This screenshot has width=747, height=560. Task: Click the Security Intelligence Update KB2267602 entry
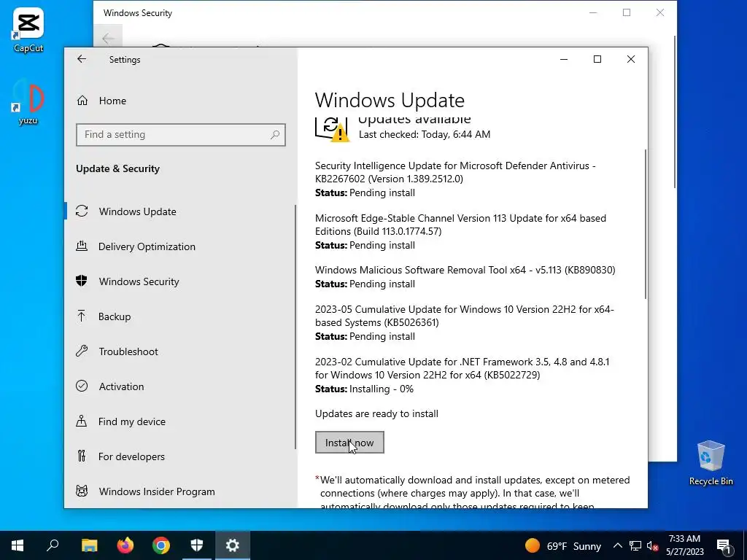455,179
